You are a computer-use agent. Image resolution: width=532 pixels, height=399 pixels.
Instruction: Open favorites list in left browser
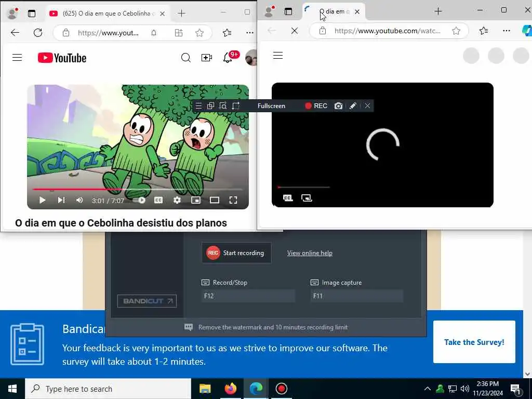coord(228,33)
